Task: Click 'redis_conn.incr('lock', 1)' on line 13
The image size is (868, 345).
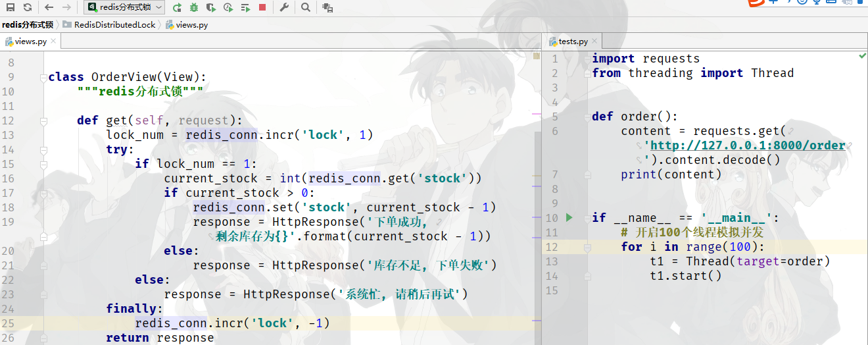Action: pos(279,135)
